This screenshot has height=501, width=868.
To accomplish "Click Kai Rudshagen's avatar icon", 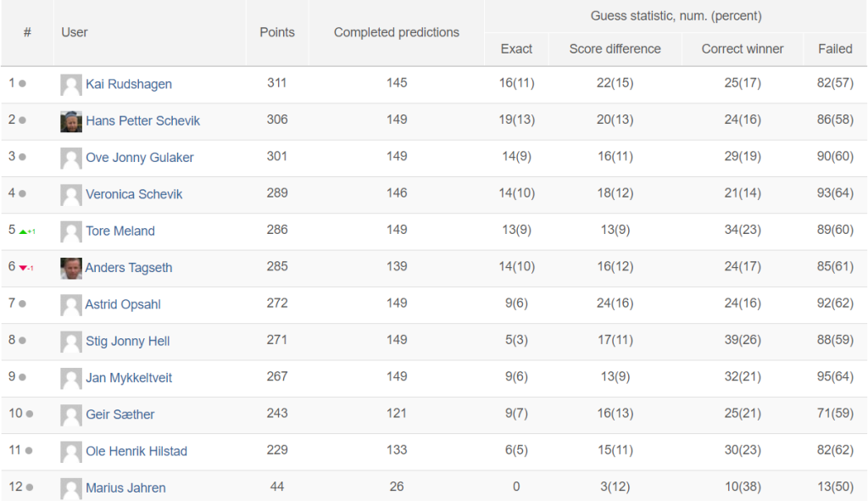I will 71,85.
